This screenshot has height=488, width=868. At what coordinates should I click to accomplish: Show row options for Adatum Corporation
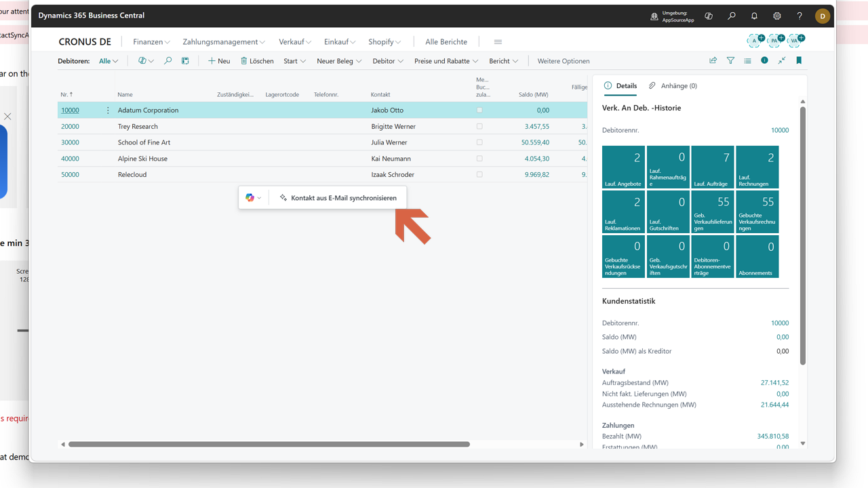(108, 110)
